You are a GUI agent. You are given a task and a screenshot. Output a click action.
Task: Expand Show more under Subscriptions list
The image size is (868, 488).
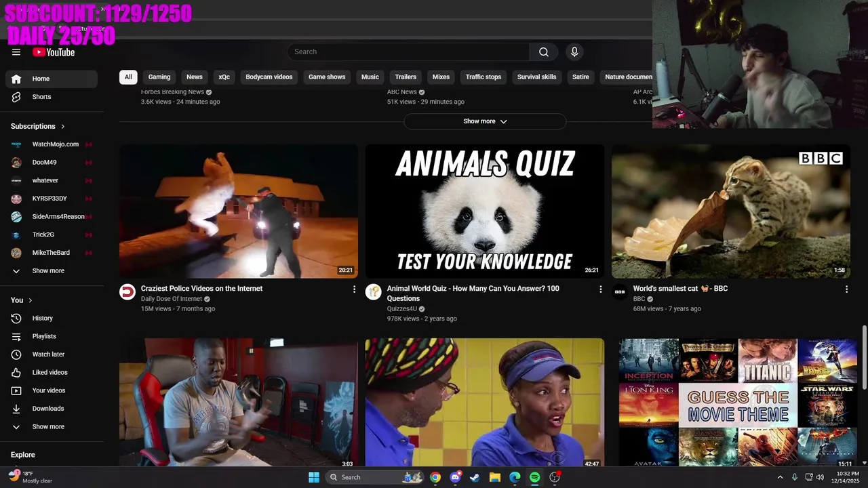[x=52, y=271]
